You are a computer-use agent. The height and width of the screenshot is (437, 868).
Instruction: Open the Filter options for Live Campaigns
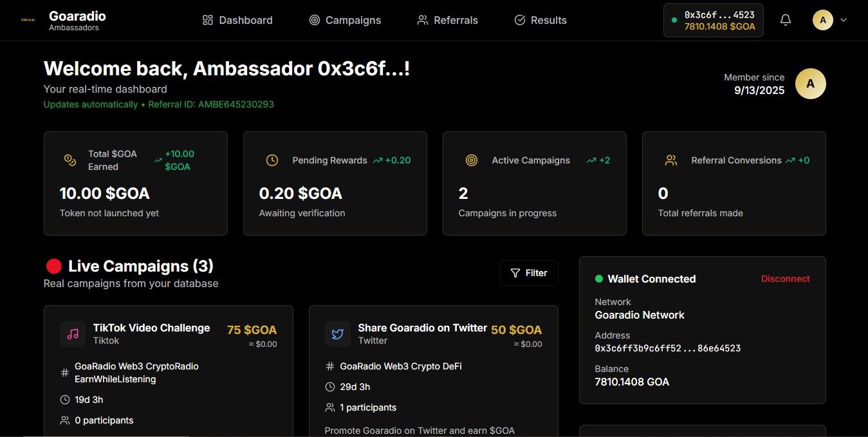point(528,273)
